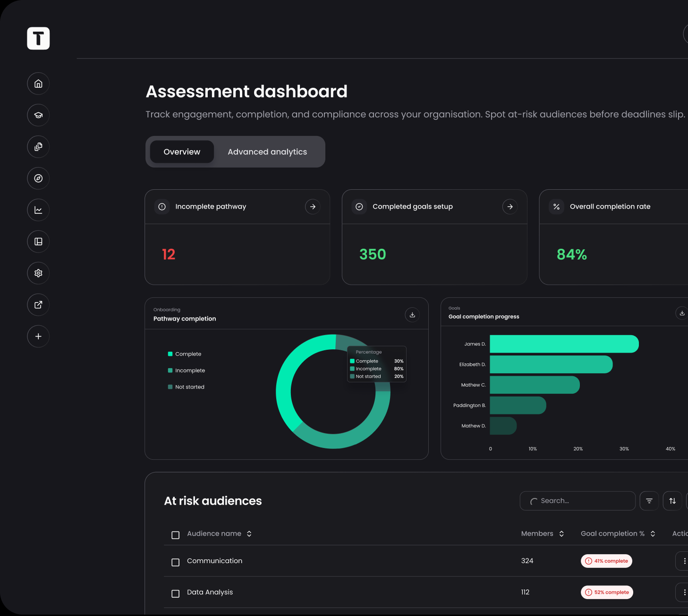Click the Complete legend color swatch
Image resolution: width=688 pixels, height=616 pixels.
click(x=170, y=354)
